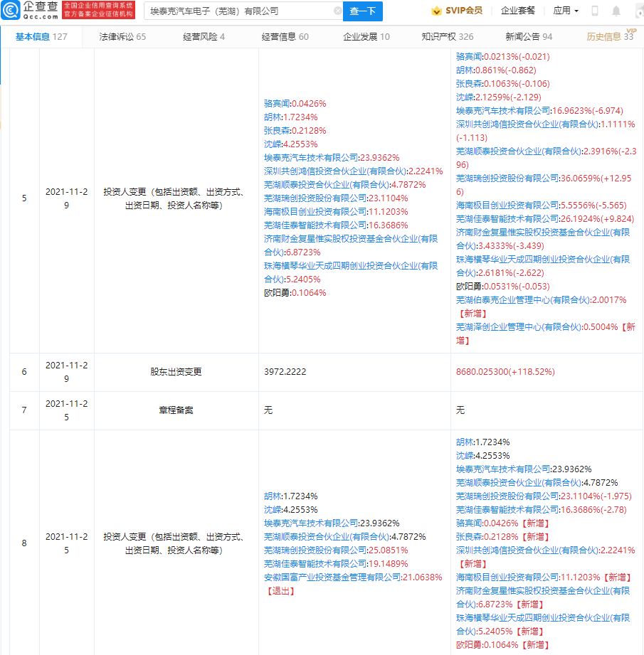Open 张良森 link with 0.2128% in row 5
The image size is (644, 655).
[277, 131]
